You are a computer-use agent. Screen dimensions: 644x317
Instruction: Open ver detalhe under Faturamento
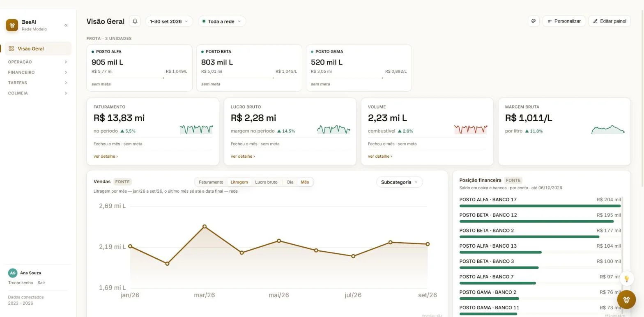click(x=106, y=156)
